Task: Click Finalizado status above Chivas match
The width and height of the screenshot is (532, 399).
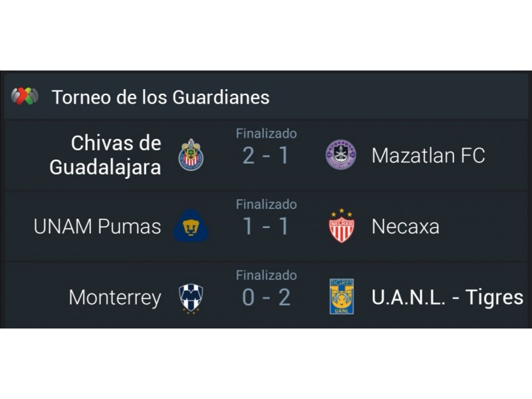Action: click(267, 134)
